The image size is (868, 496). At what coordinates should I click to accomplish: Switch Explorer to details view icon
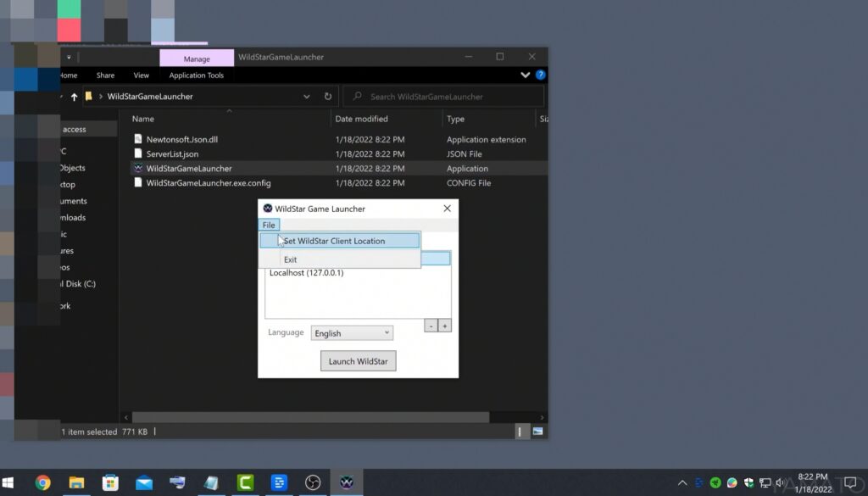pyautogui.click(x=520, y=432)
